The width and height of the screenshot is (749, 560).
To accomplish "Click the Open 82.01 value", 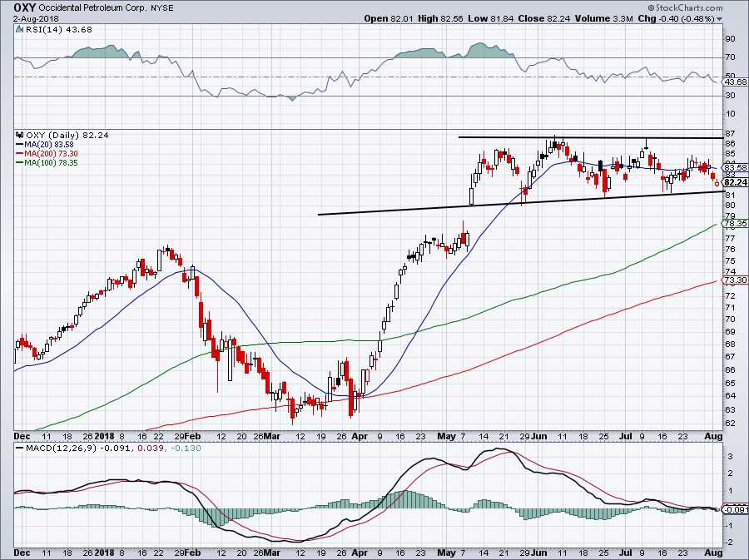I will (389, 18).
